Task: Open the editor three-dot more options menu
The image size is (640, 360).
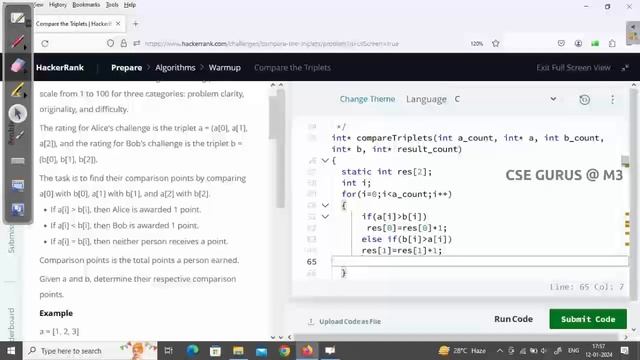Action: click(x=612, y=99)
